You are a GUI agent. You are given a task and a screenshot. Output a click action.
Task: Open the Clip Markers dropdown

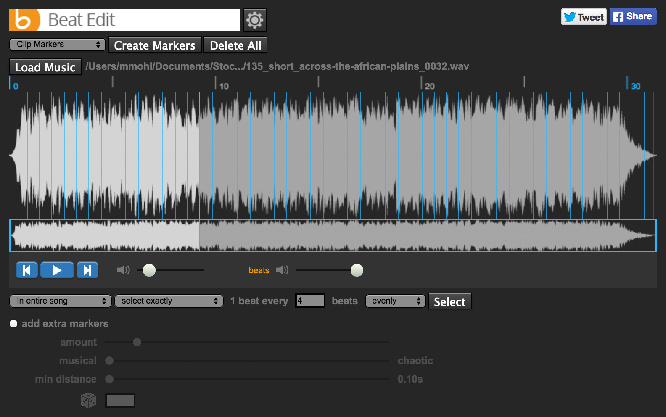click(x=57, y=45)
